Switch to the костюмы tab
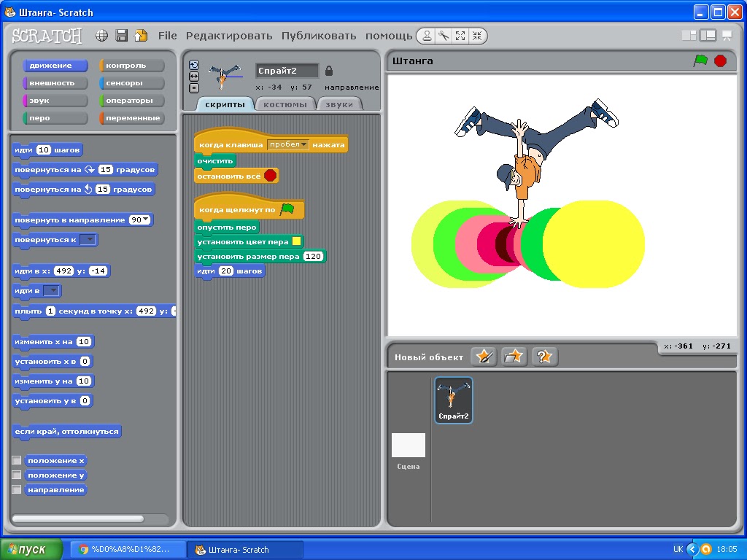 [285, 104]
